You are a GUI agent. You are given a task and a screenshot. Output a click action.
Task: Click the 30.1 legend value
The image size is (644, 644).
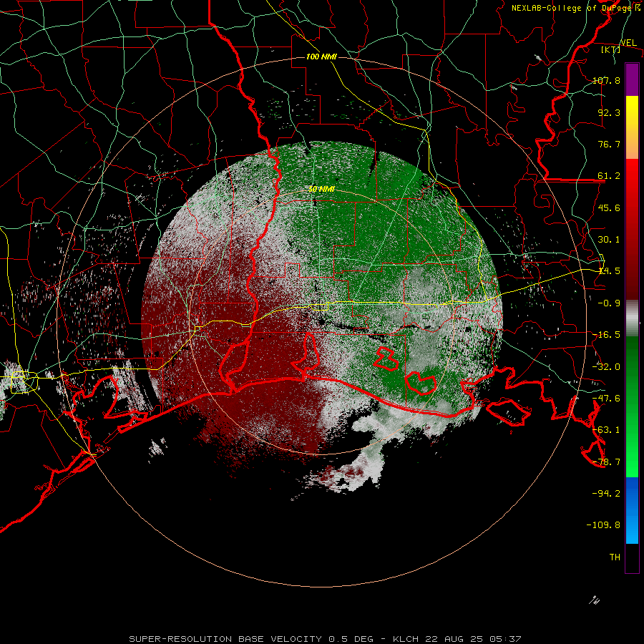609,239
